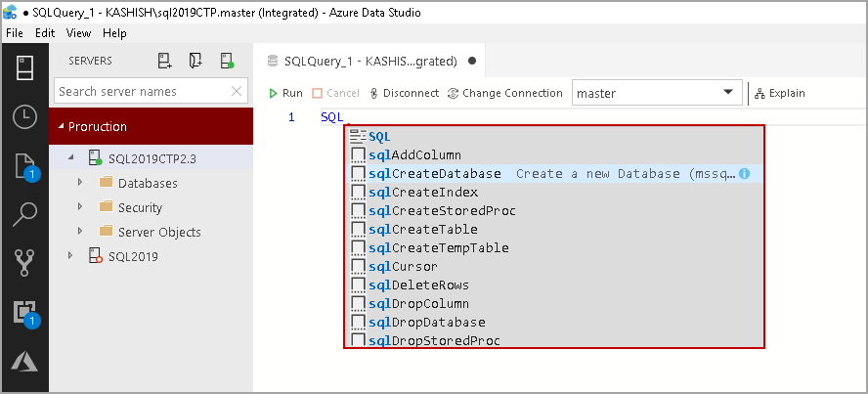Click the Search server names field

point(142,91)
